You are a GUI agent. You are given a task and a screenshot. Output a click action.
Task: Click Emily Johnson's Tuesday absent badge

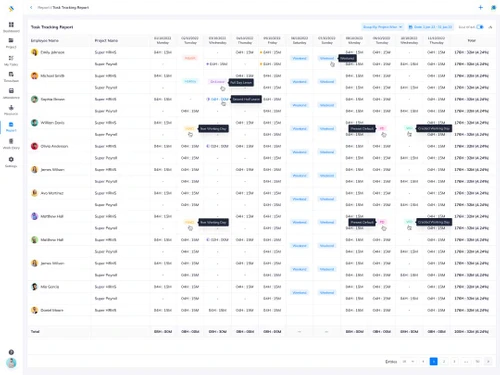click(190, 58)
